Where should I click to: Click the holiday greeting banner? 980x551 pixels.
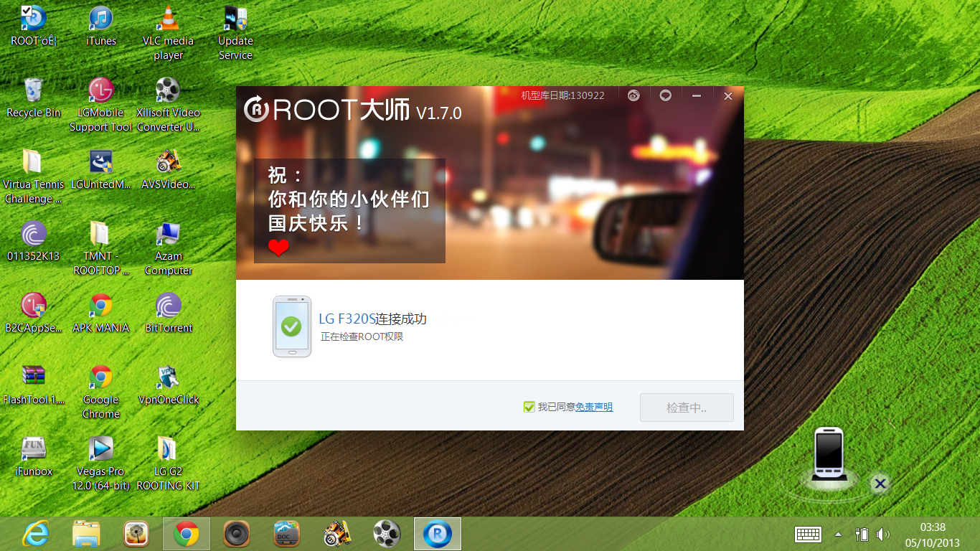(349, 211)
